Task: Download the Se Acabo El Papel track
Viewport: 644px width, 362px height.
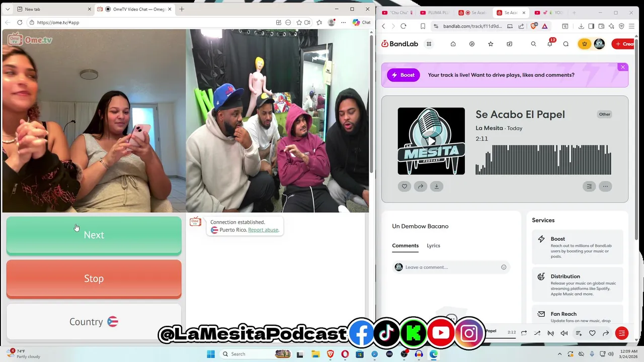Action: 437,187
